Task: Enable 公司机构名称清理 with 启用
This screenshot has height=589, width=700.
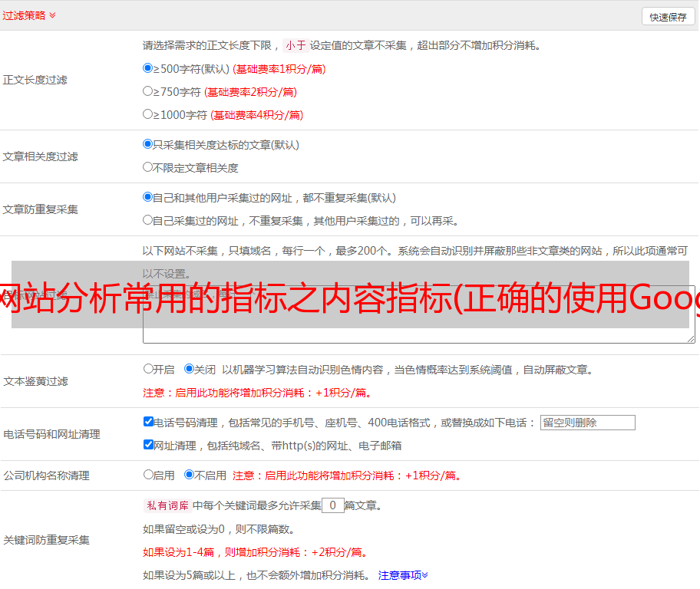Action: pos(148,474)
